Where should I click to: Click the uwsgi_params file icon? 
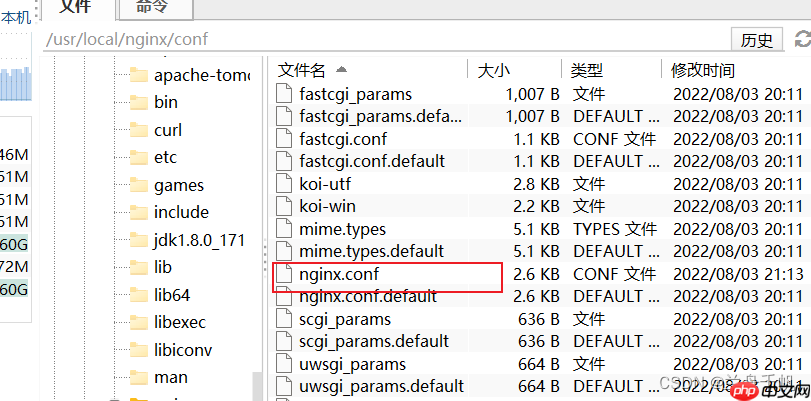[x=284, y=364]
